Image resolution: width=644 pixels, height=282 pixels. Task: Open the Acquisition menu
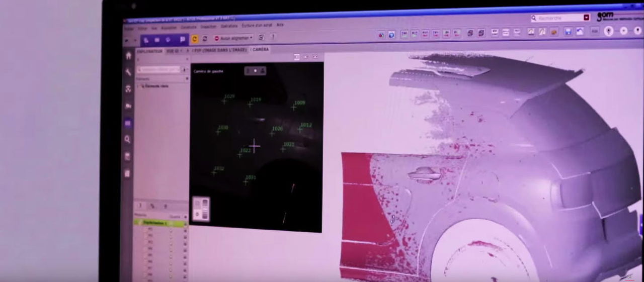tap(169, 28)
